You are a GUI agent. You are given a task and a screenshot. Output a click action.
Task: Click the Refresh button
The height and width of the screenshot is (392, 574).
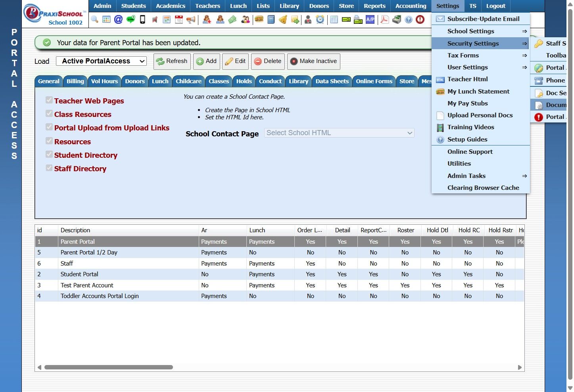172,61
